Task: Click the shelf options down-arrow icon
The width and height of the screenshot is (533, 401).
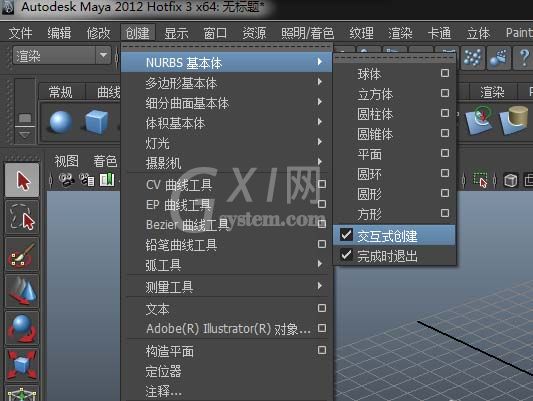Action: tap(24, 135)
